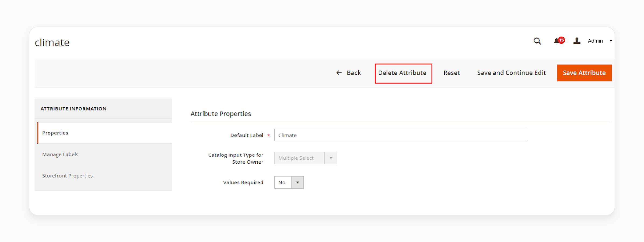
Task: Open the search magnifier icon
Action: [x=537, y=41]
